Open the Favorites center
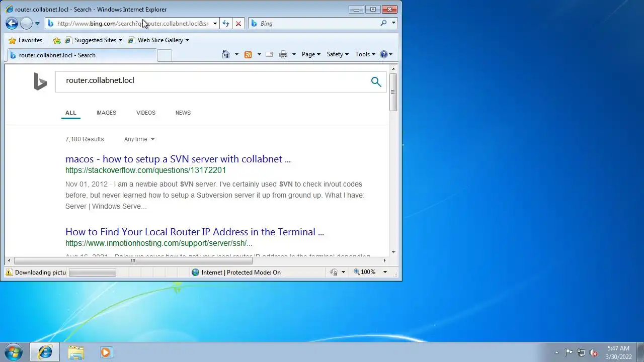 click(26, 40)
